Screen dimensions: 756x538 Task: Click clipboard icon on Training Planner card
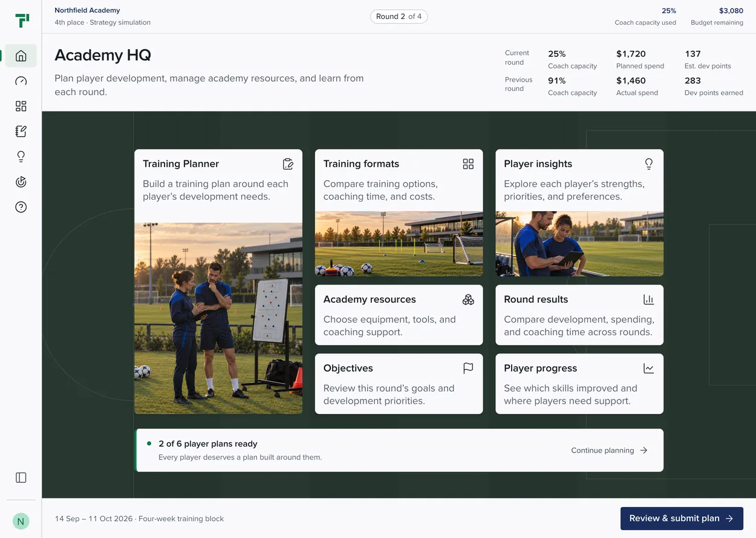[x=288, y=164]
